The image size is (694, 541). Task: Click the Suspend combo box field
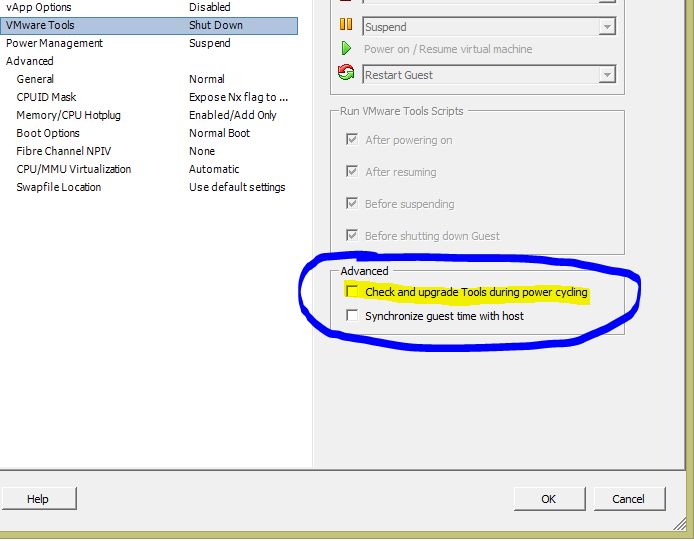(x=489, y=27)
